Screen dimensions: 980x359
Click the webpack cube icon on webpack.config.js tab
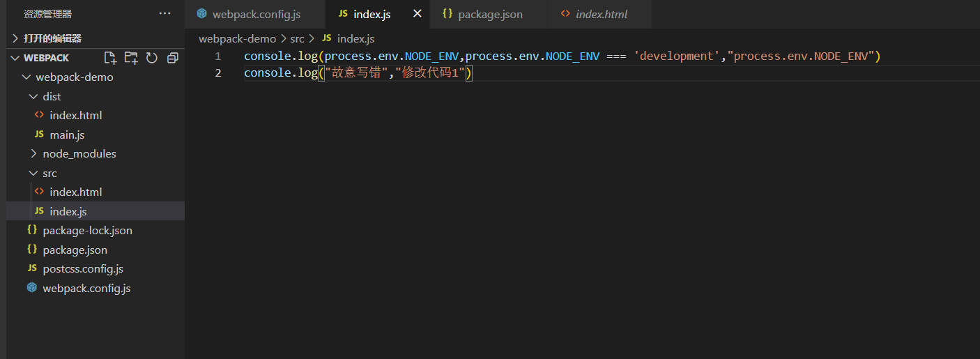[202, 14]
